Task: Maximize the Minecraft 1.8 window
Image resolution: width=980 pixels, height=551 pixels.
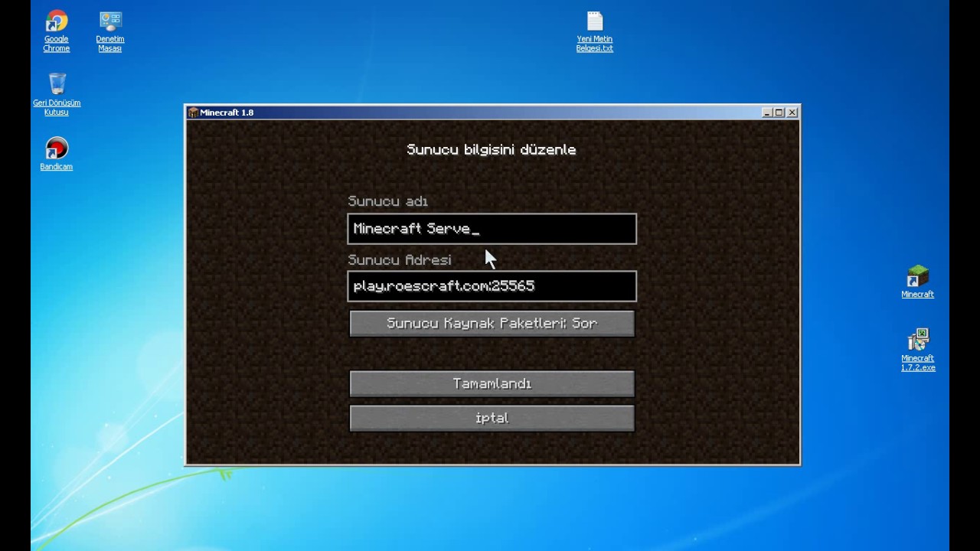Action: pos(779,112)
